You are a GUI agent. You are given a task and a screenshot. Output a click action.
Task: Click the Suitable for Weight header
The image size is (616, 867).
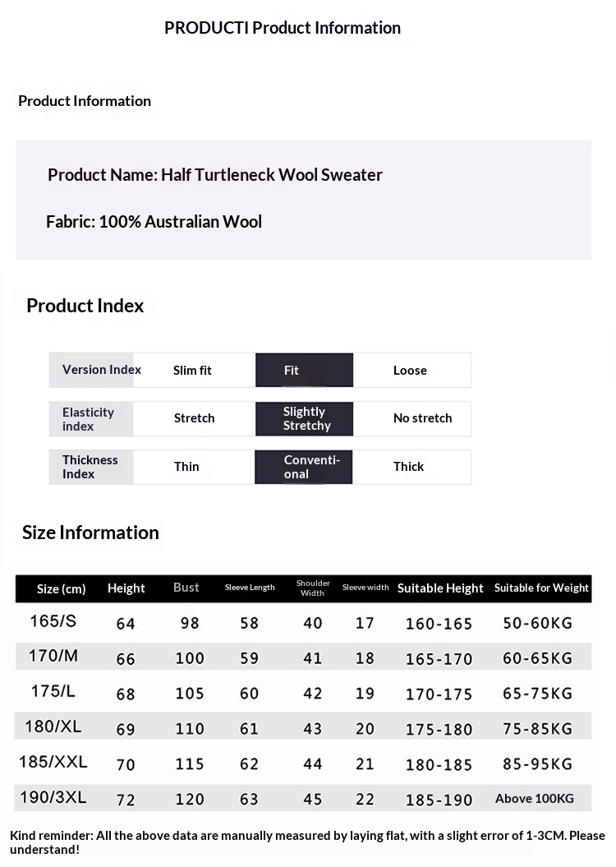point(541,588)
